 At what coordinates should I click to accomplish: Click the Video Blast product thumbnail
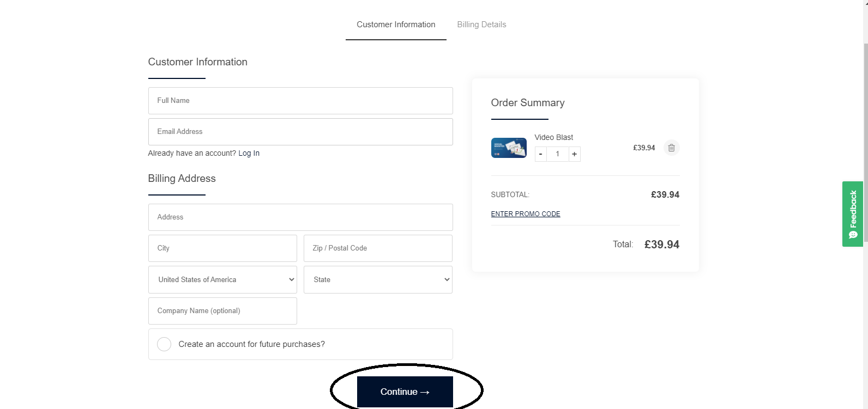coord(508,148)
